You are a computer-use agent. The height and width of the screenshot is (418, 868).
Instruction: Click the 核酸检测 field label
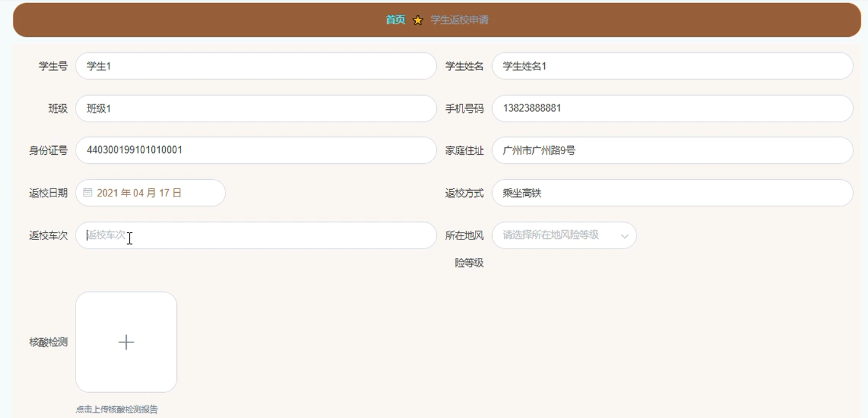(x=49, y=342)
